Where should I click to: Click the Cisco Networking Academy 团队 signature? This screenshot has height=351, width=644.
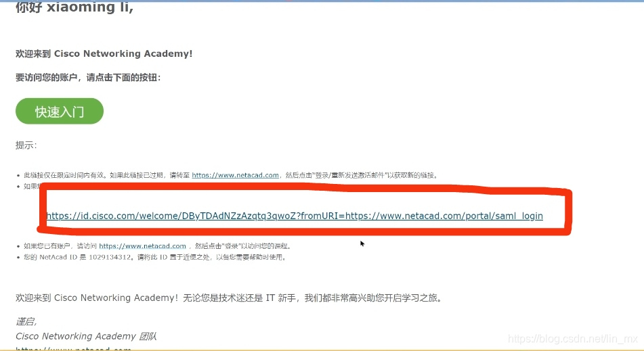(86, 336)
